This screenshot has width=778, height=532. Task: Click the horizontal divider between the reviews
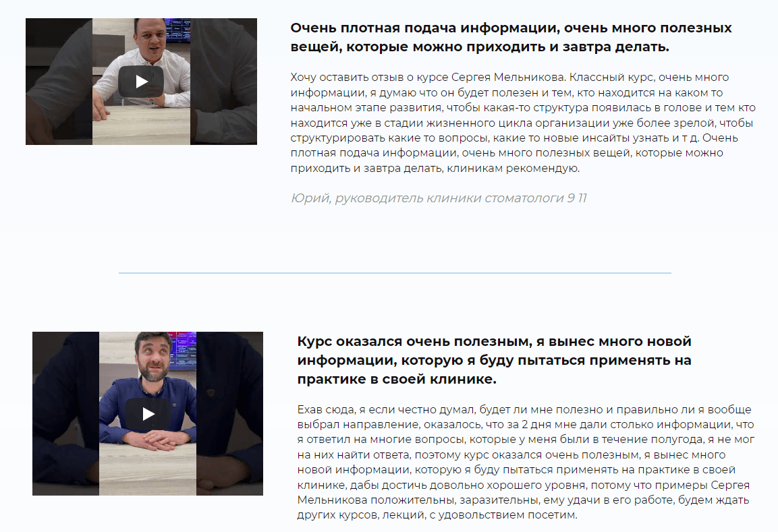395,272
